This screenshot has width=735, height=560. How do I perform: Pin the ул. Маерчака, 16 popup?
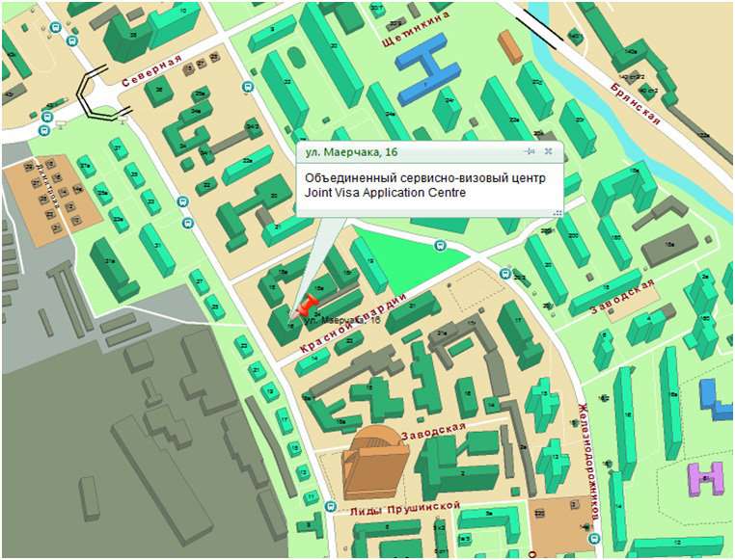pyautogui.click(x=530, y=151)
